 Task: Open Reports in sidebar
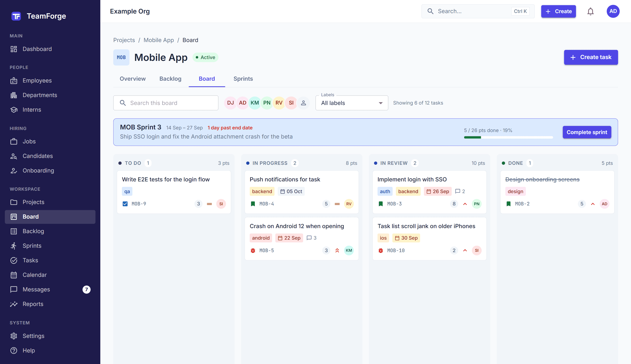coord(50,304)
